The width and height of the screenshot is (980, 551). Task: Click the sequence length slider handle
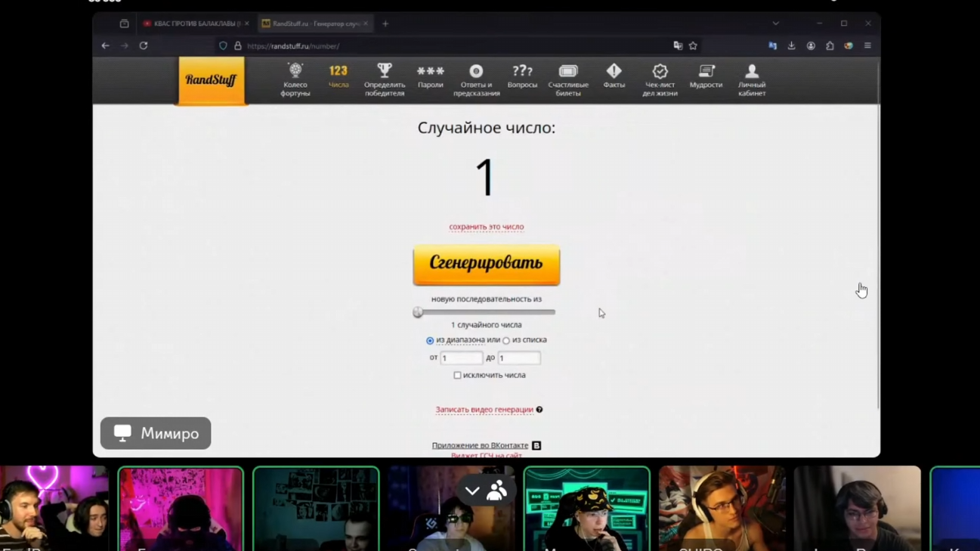418,312
